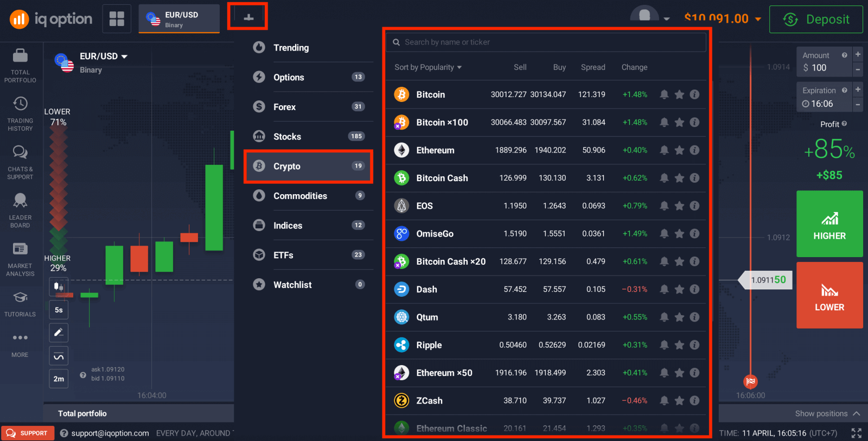Open the account balance dropdown arrow
Screen dimensions: 868x441
click(x=758, y=19)
